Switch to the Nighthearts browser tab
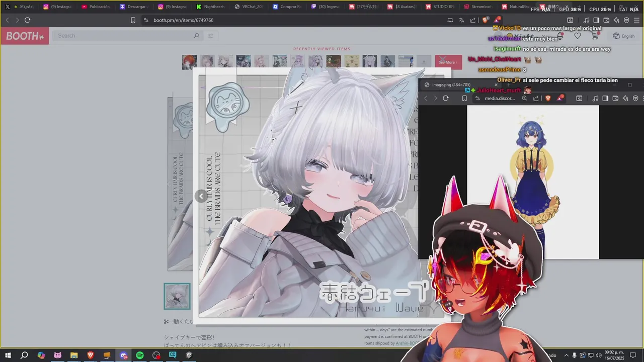The image size is (644, 362). tap(210, 7)
